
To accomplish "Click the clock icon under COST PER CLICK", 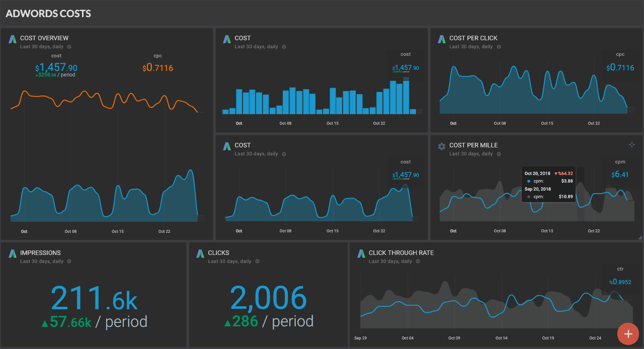I will (x=499, y=47).
